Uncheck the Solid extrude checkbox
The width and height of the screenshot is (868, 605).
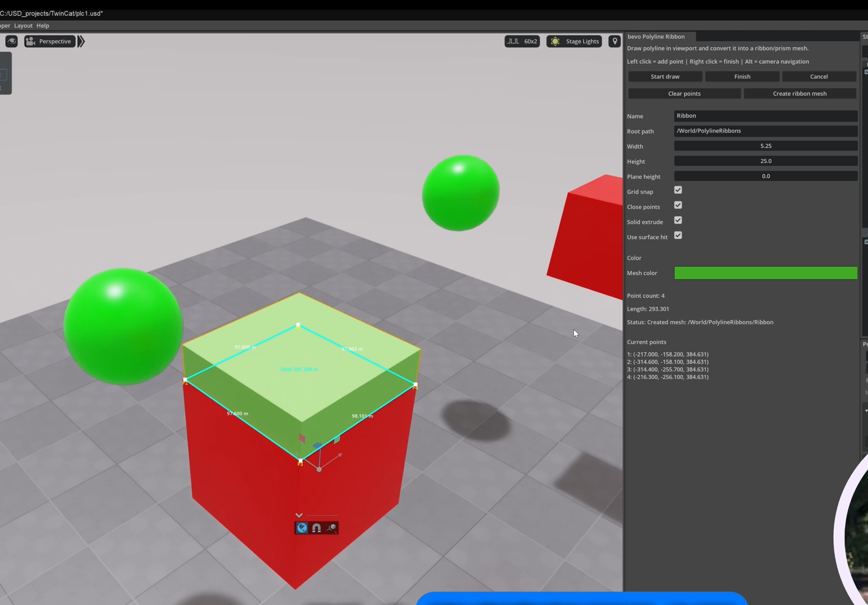[x=678, y=220]
